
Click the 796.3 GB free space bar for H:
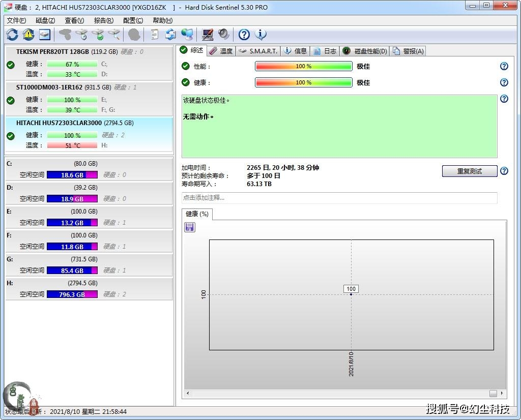pos(72,294)
